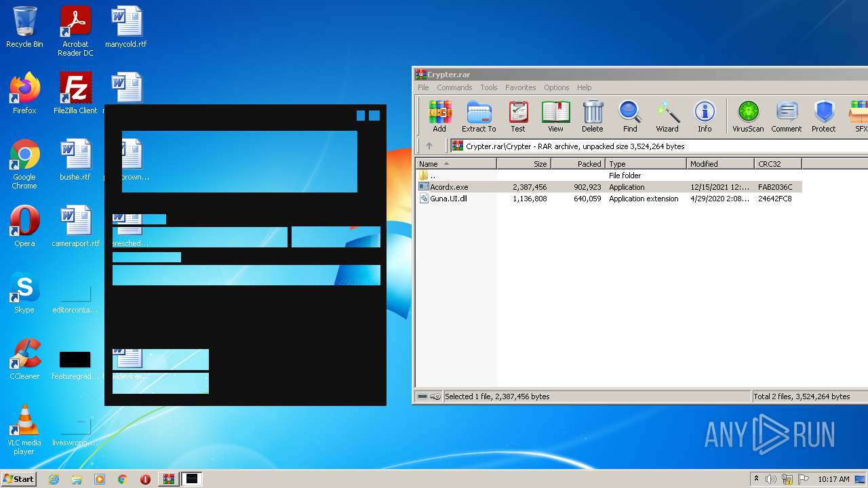Screen dimensions: 868x488
Task: Click the Add toolbar icon in WinRAR
Action: pyautogui.click(x=439, y=116)
